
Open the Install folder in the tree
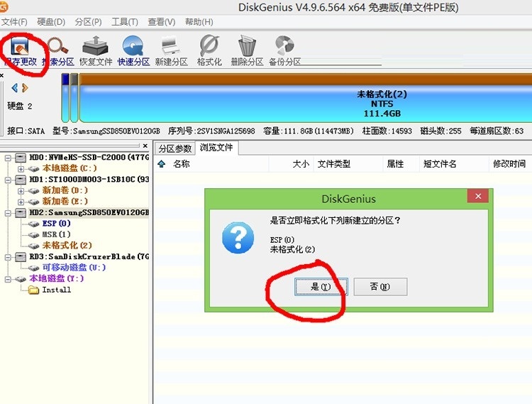tap(56, 290)
